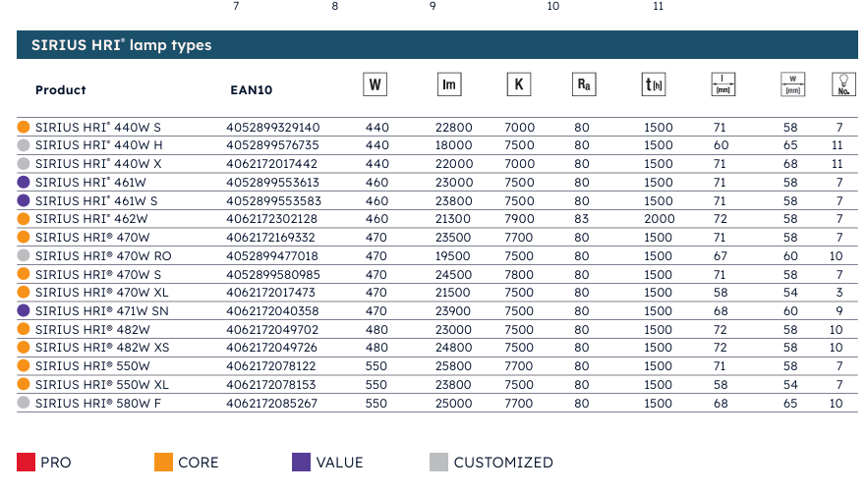Viewport: 868px width, 493px height.
Task: Click the orange dot beside SIRIUS HRI 462W
Action: (24, 219)
